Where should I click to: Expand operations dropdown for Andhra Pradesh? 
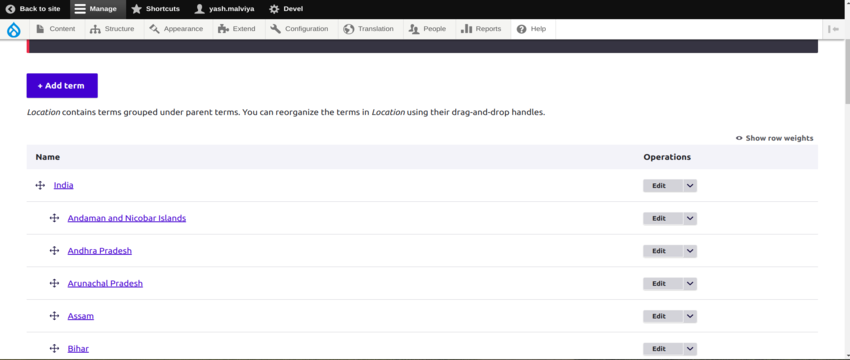(x=690, y=251)
